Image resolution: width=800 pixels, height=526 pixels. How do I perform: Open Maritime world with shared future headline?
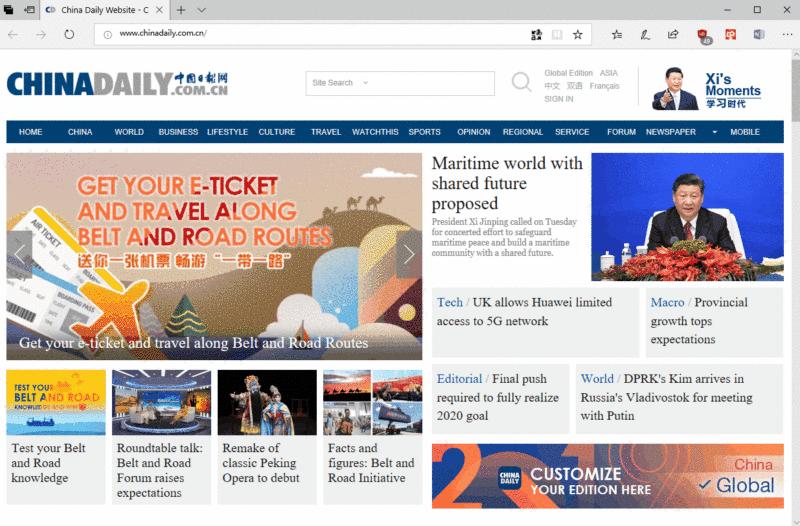[507, 183]
